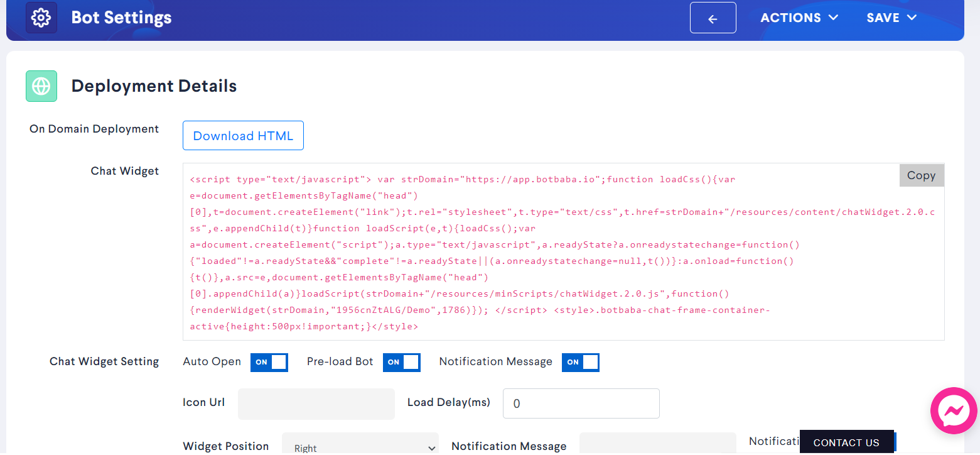Toggle Auto Open off
The image size is (980, 455).
pos(269,362)
